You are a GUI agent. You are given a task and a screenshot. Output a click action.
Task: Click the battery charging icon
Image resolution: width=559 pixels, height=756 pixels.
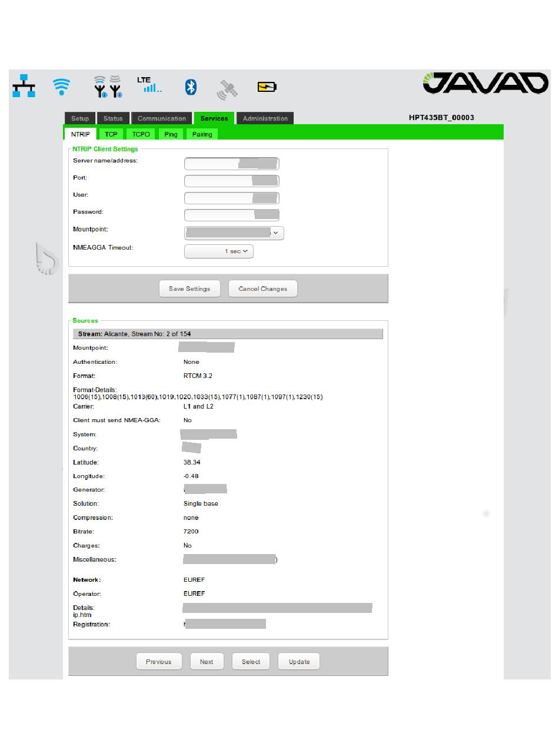pos(267,87)
